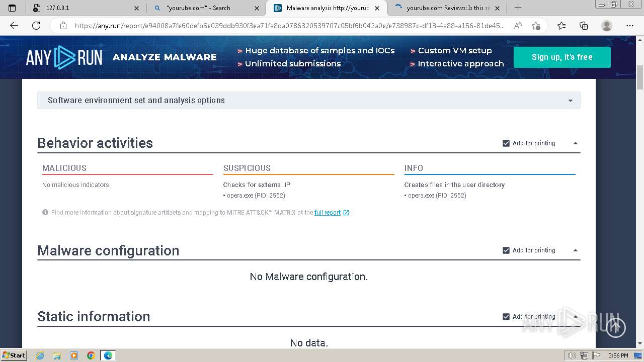Click the volume speaker tray icon

[572, 355]
